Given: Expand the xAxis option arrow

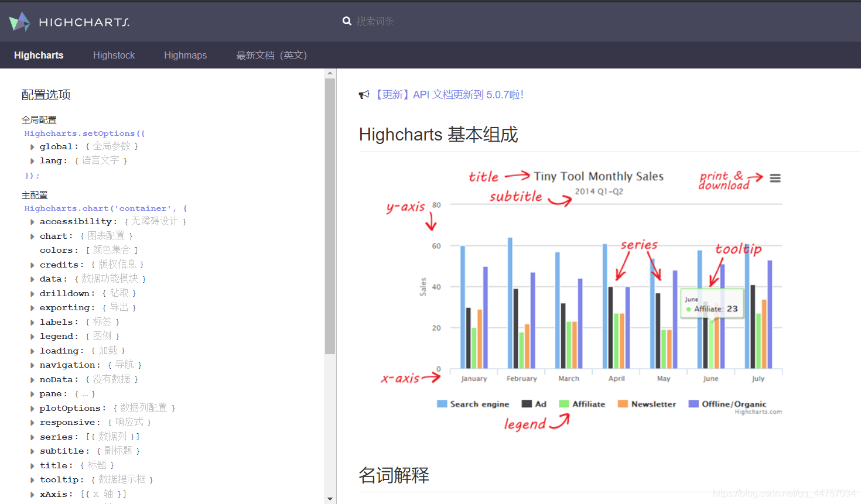Looking at the screenshot, I should pos(32,495).
